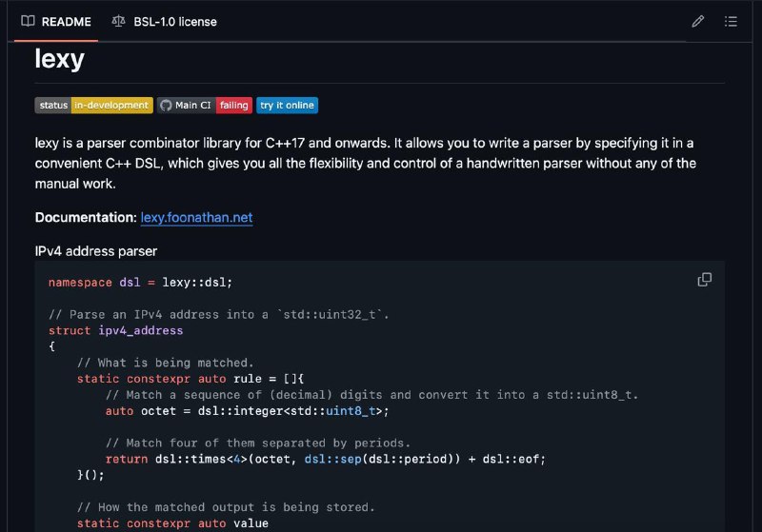Click the copy code icon
762x532 pixels.
705,280
